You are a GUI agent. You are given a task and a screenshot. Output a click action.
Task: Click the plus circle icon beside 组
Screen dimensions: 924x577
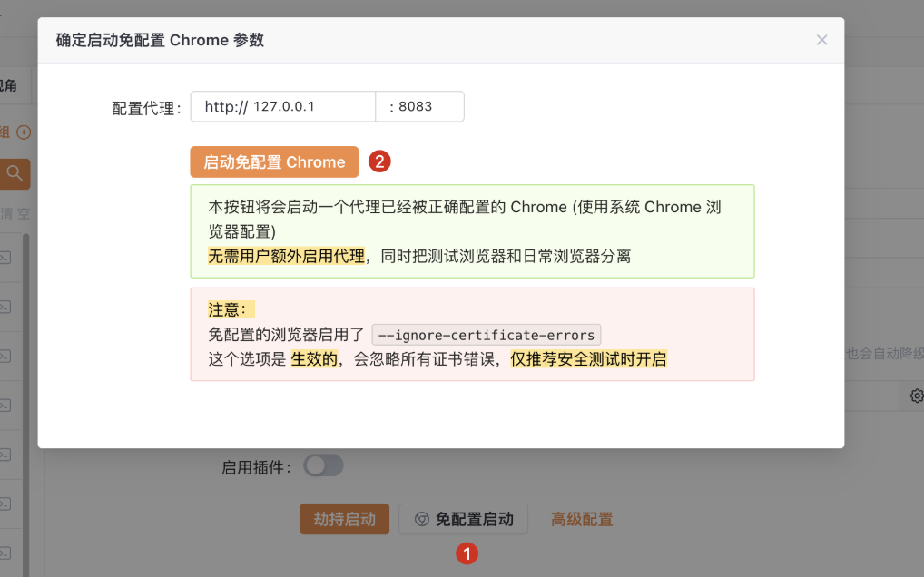pyautogui.click(x=24, y=132)
